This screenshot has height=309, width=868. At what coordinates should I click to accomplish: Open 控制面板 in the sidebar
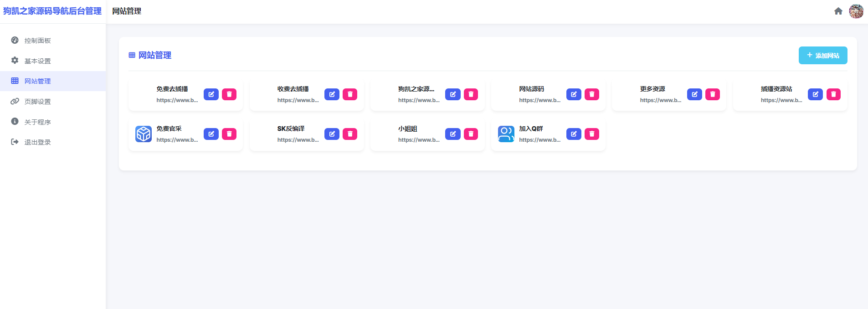[37, 41]
